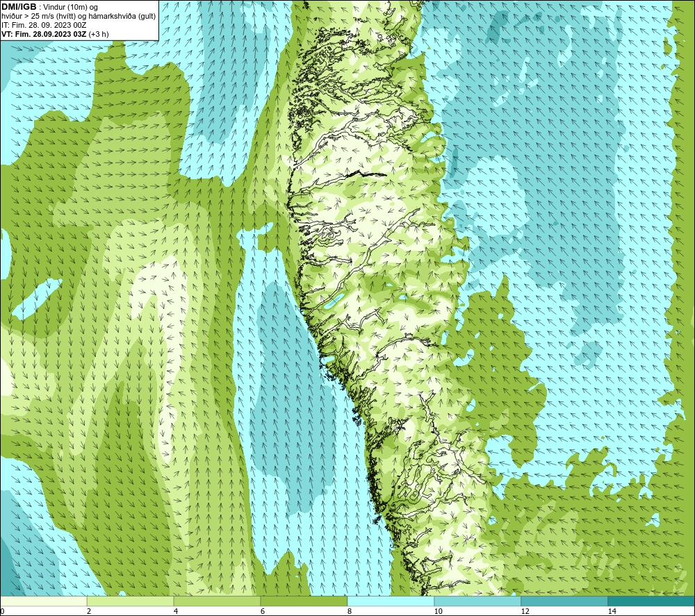Image resolution: width=695 pixels, height=616 pixels.
Task: Click the legend scale label "10"
Action: pyautogui.click(x=439, y=612)
